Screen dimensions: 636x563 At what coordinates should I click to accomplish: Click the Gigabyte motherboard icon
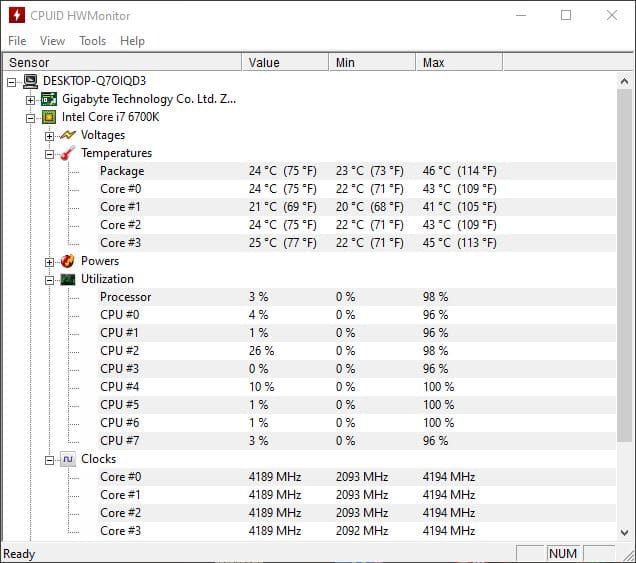[49, 99]
